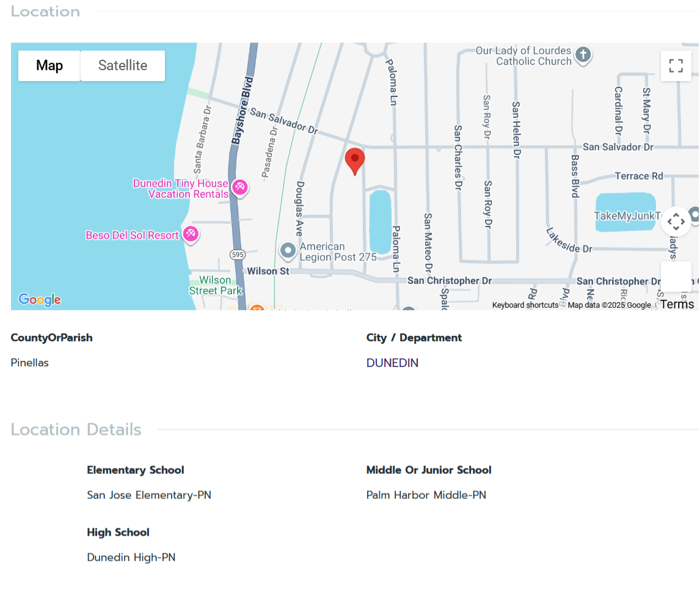
Task: Click the blank white control box on map
Action: pos(676,277)
